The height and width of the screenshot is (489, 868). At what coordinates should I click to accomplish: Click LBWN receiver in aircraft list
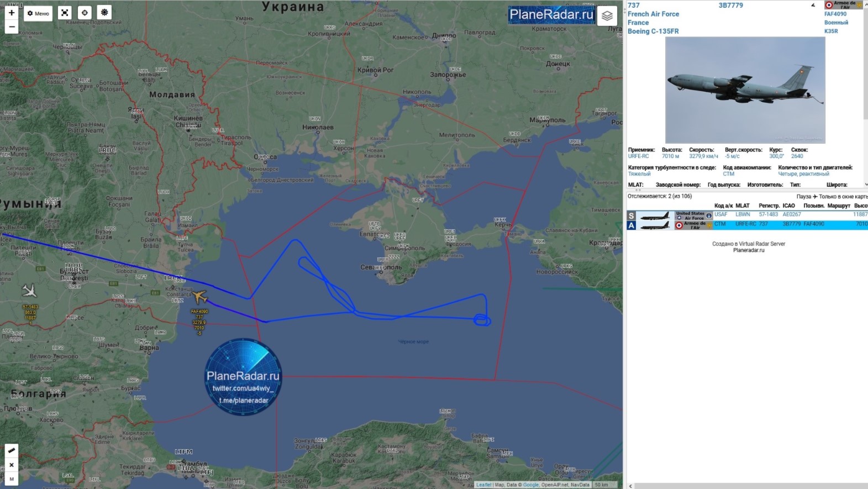click(x=743, y=214)
